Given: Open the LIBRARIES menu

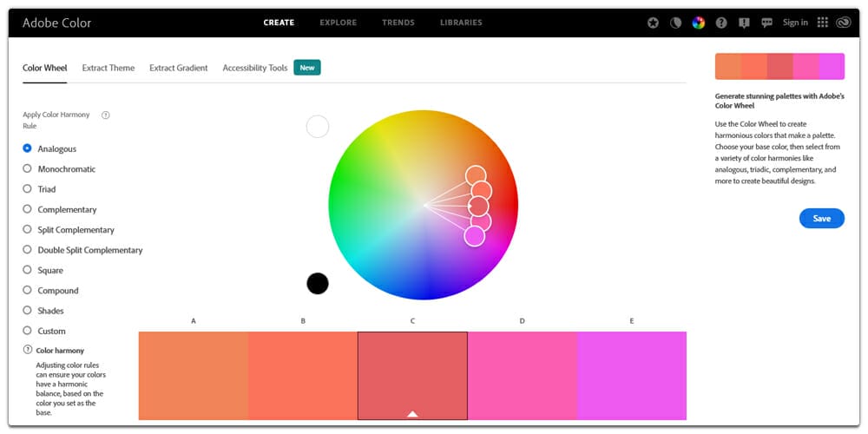Looking at the screenshot, I should pos(461,23).
